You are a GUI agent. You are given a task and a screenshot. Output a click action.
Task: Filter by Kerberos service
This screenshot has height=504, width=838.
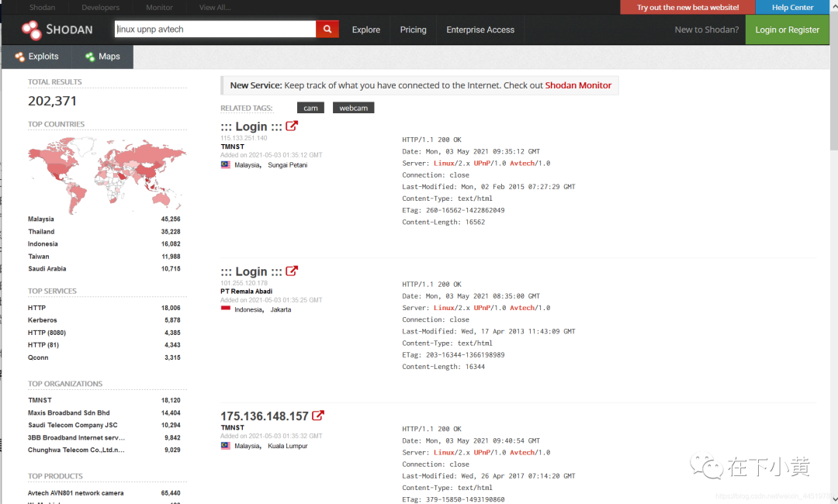42,320
